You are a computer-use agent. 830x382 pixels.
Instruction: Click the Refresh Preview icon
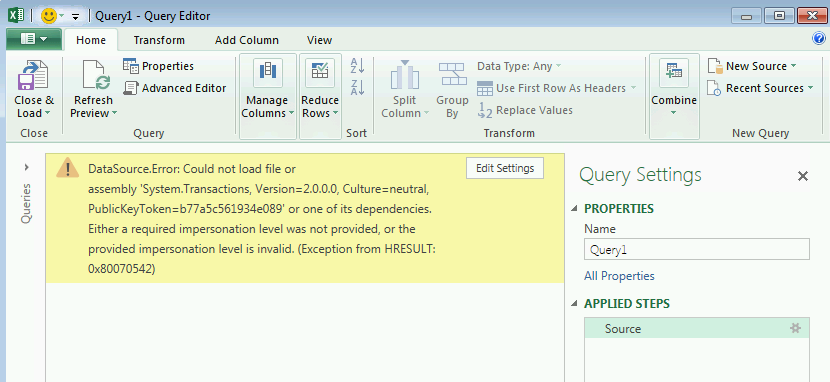click(96, 75)
